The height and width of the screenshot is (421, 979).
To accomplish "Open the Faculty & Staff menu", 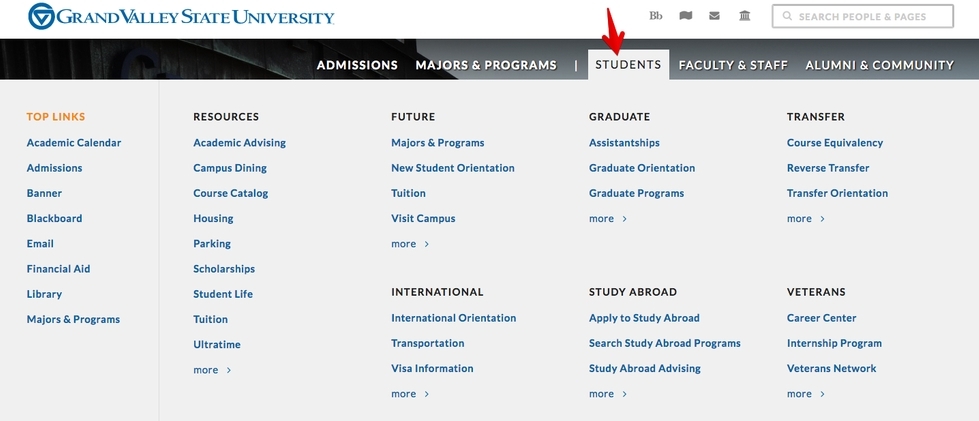I will [733, 65].
